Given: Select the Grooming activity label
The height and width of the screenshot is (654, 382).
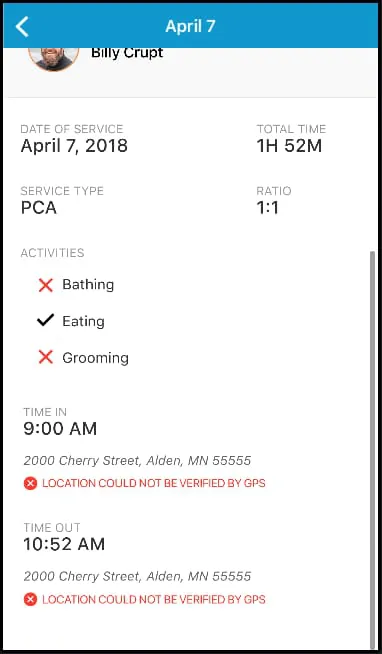Looking at the screenshot, I should pos(96,358).
